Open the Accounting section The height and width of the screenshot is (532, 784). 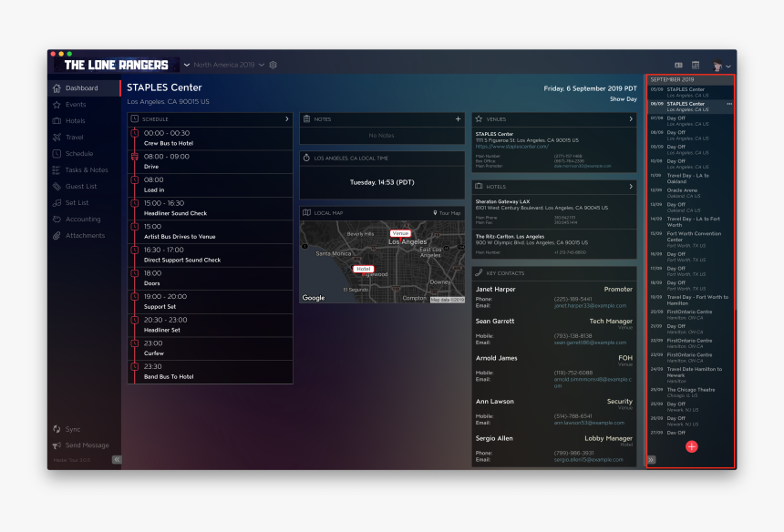[x=84, y=219]
